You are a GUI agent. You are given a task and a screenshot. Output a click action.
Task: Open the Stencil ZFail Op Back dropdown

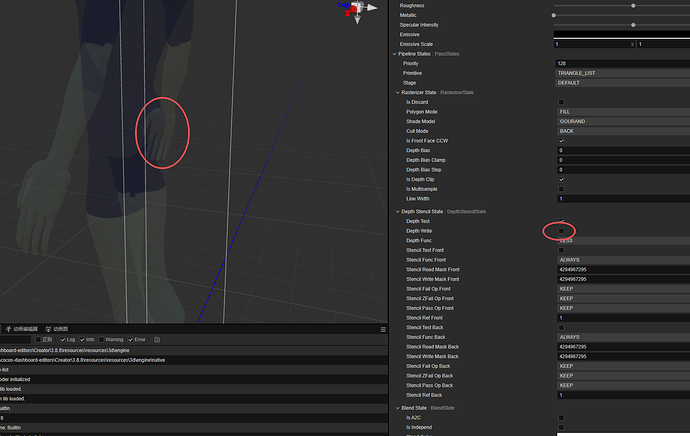[x=624, y=376]
